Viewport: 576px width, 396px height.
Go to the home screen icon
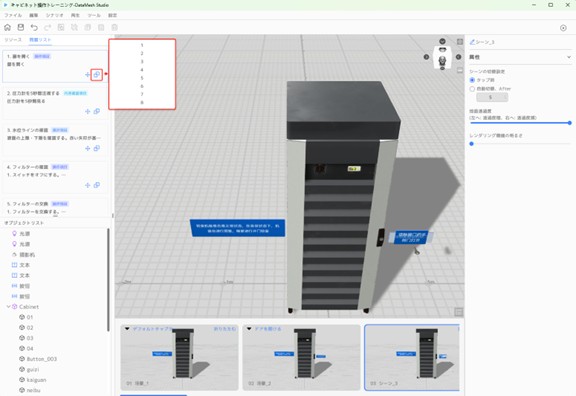pyautogui.click(x=7, y=28)
